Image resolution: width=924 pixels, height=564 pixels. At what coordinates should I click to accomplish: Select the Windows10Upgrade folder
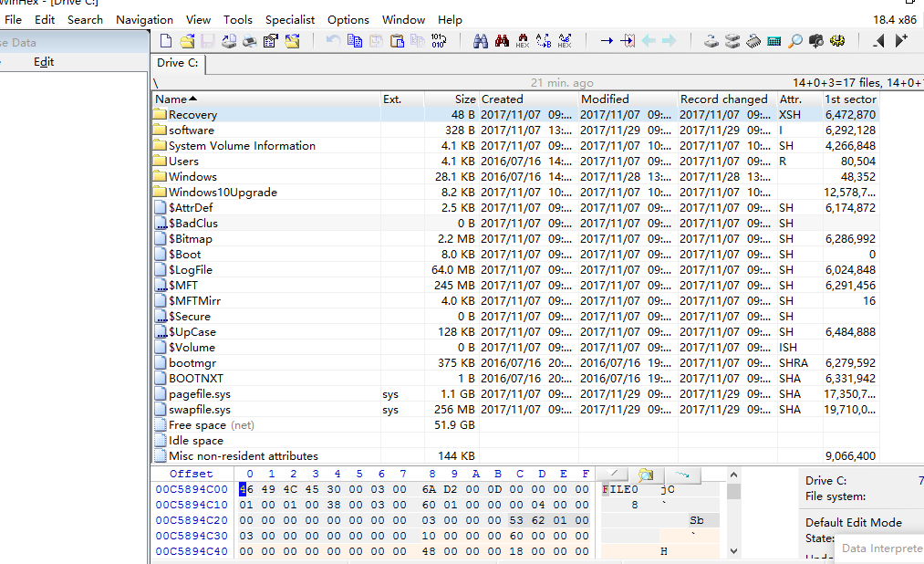pyautogui.click(x=223, y=193)
